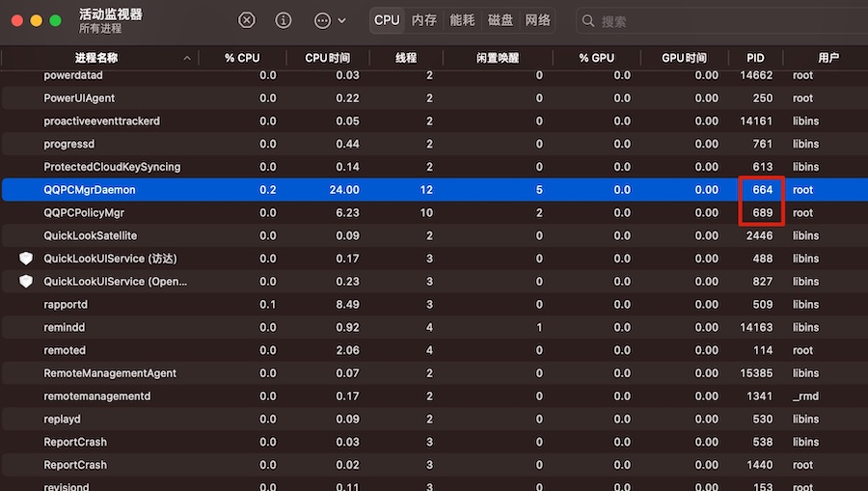Click the process info (i) icon
The width and height of the screenshot is (868, 491).
click(284, 20)
